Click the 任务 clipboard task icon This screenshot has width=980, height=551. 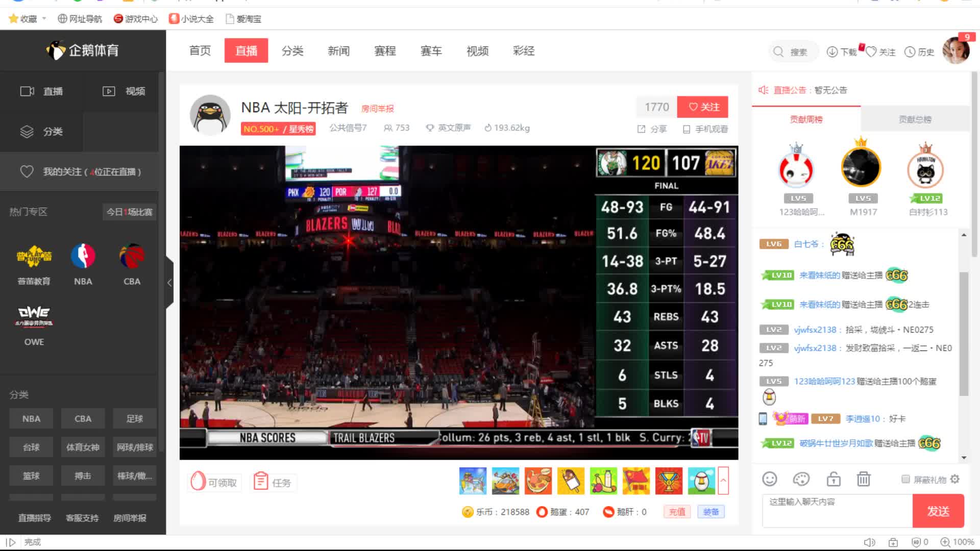[x=261, y=481]
